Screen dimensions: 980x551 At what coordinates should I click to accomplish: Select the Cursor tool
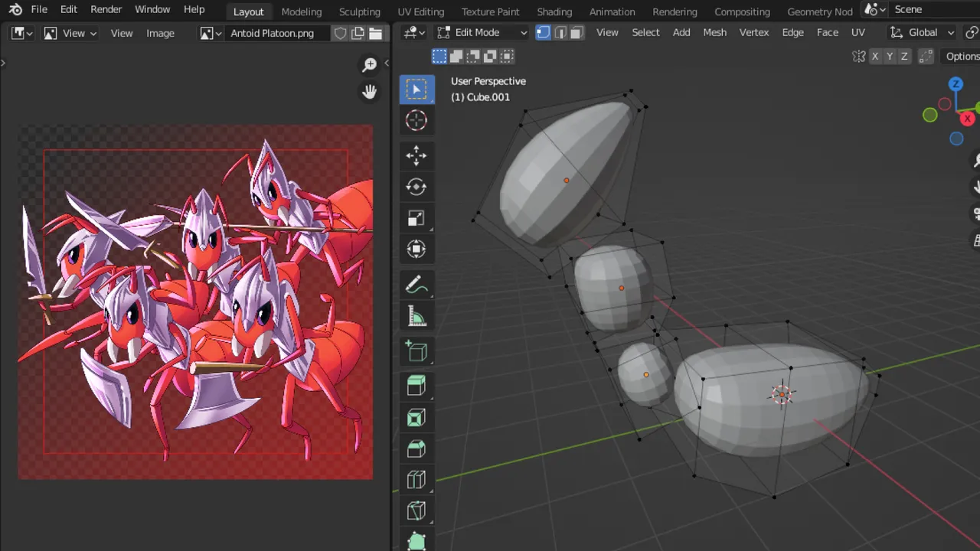click(x=416, y=120)
